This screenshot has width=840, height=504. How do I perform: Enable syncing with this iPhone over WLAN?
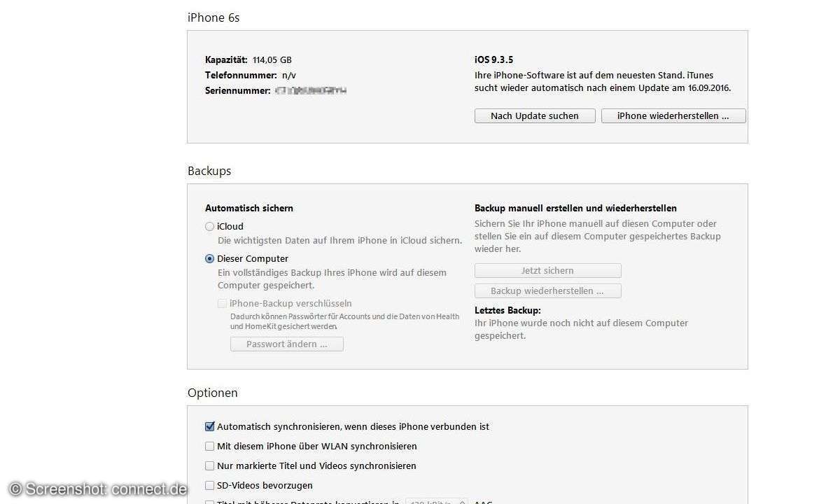point(209,446)
